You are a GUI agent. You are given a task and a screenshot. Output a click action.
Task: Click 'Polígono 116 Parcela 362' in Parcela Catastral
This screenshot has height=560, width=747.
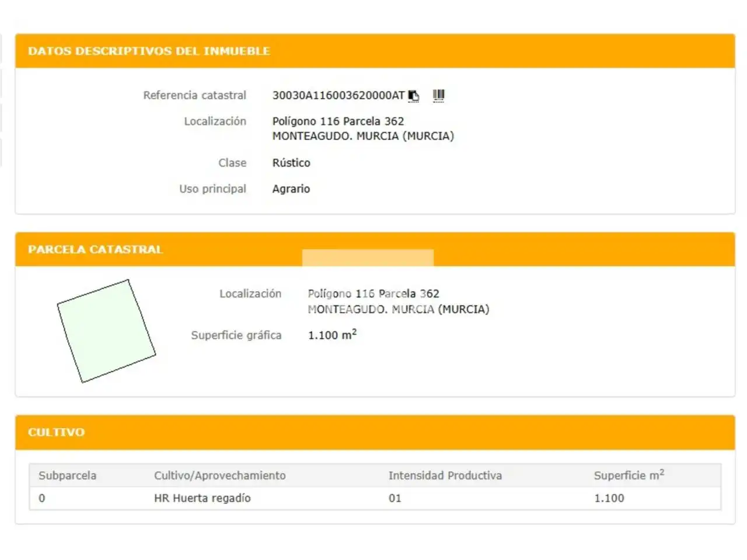click(x=373, y=294)
